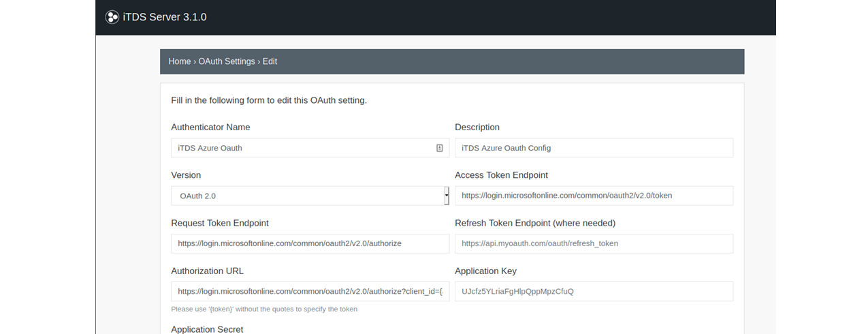Click the Authorization URL field

pos(310,291)
